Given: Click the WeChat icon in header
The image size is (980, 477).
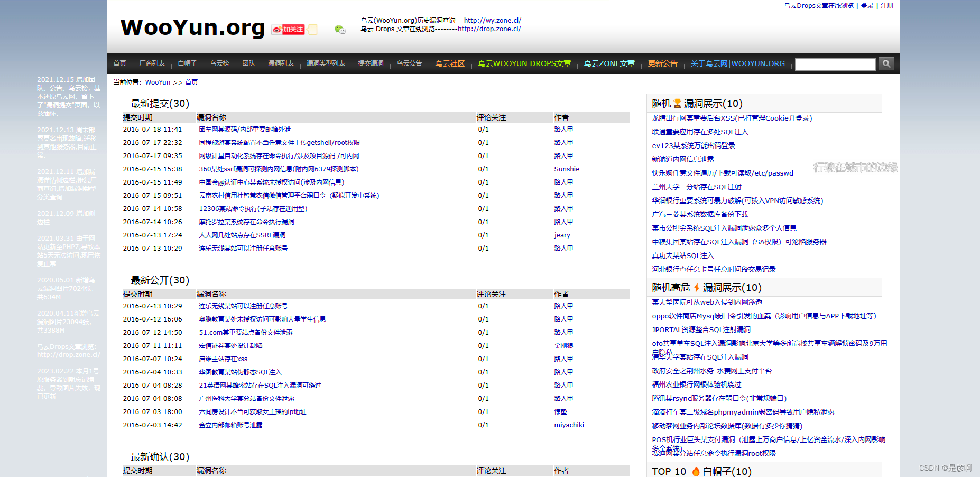Looking at the screenshot, I should click(x=340, y=30).
